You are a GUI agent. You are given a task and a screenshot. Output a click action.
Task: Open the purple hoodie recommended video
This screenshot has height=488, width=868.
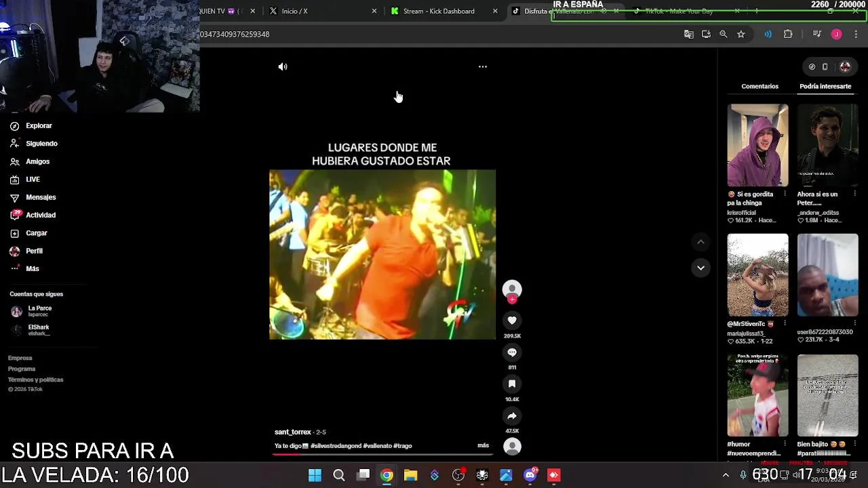pos(757,145)
